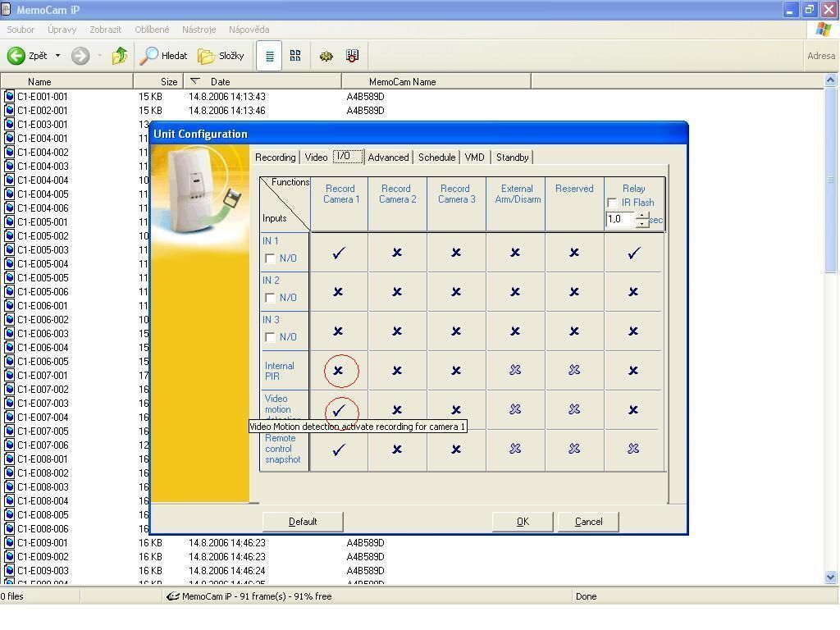Viewport: 840px width, 630px height.
Task: Open the Nástroje menu
Action: (x=199, y=30)
